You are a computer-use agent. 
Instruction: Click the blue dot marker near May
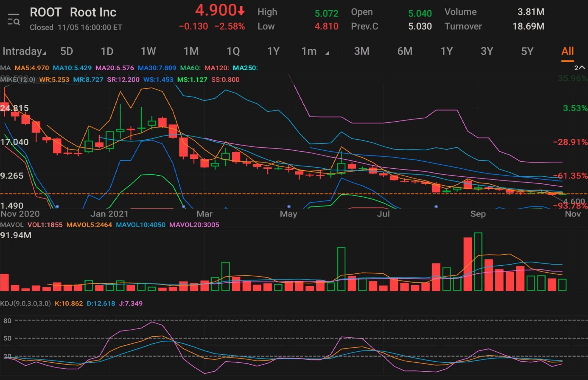[x=289, y=207]
